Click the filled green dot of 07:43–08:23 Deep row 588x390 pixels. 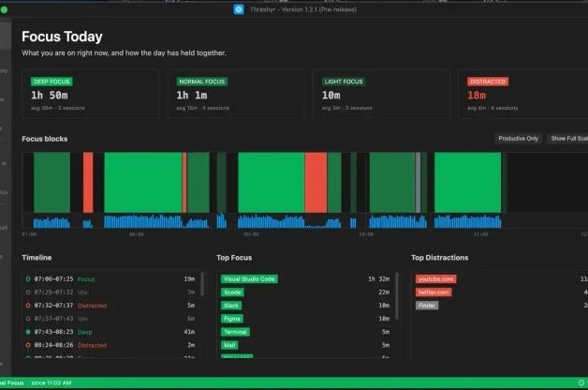pyautogui.click(x=28, y=332)
